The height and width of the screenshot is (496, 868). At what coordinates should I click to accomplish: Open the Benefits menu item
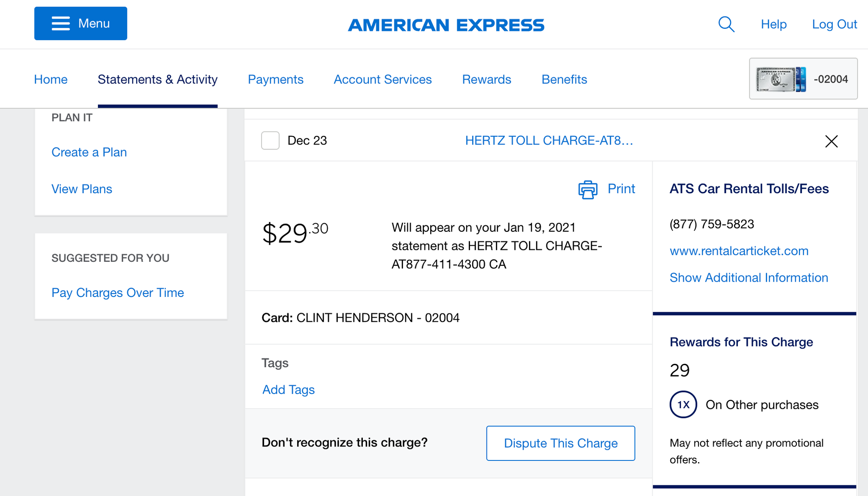[x=564, y=79]
